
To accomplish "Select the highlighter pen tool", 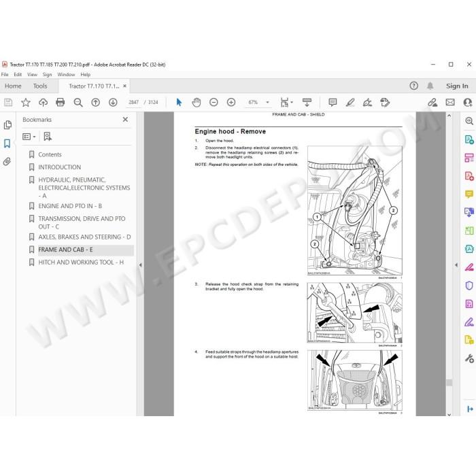I will coord(350,103).
